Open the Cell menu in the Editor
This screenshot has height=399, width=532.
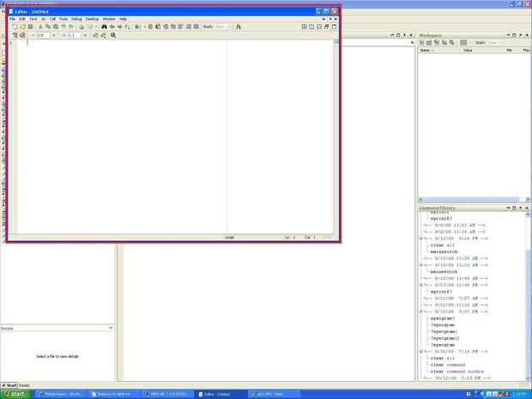[x=52, y=19]
